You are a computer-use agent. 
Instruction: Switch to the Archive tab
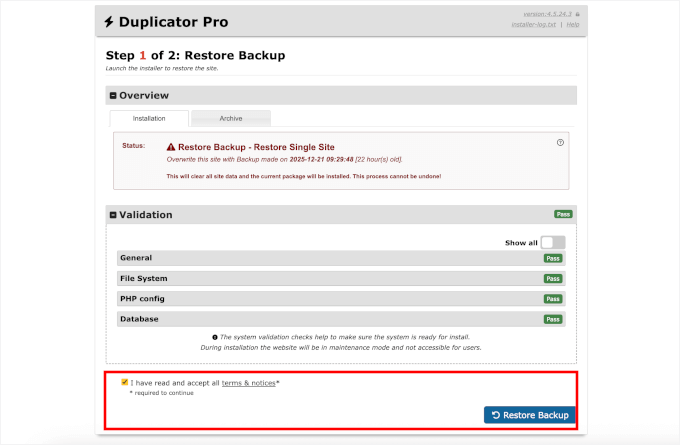[230, 118]
